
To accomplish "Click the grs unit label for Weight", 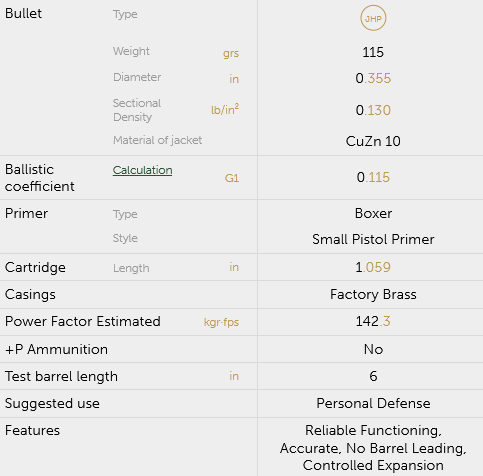I will click(231, 53).
